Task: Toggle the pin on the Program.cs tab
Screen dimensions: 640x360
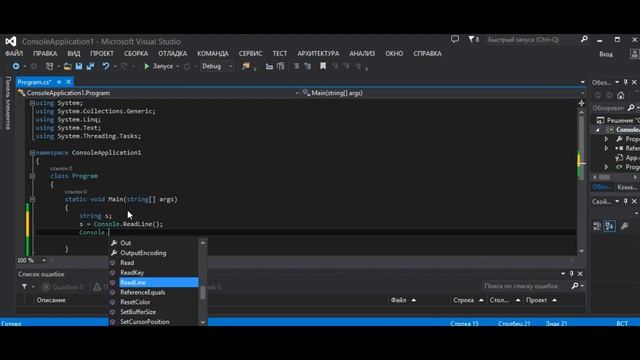Action: coord(59,82)
